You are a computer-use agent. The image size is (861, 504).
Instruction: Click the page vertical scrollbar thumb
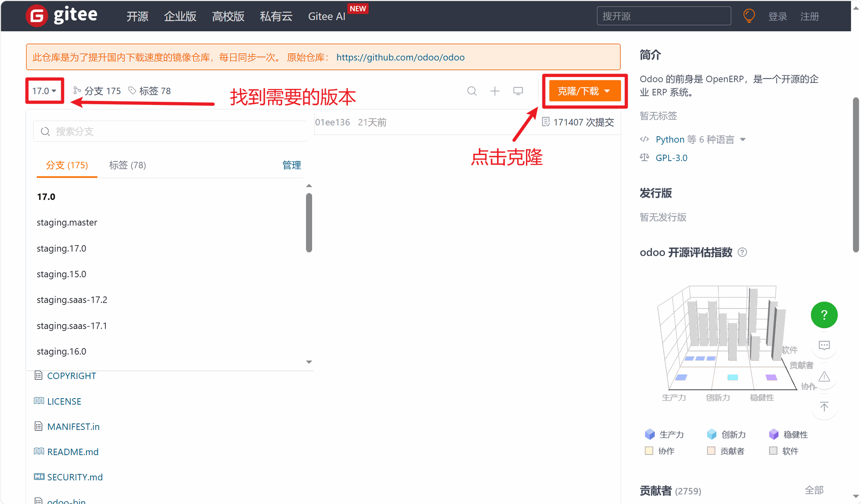(856, 175)
